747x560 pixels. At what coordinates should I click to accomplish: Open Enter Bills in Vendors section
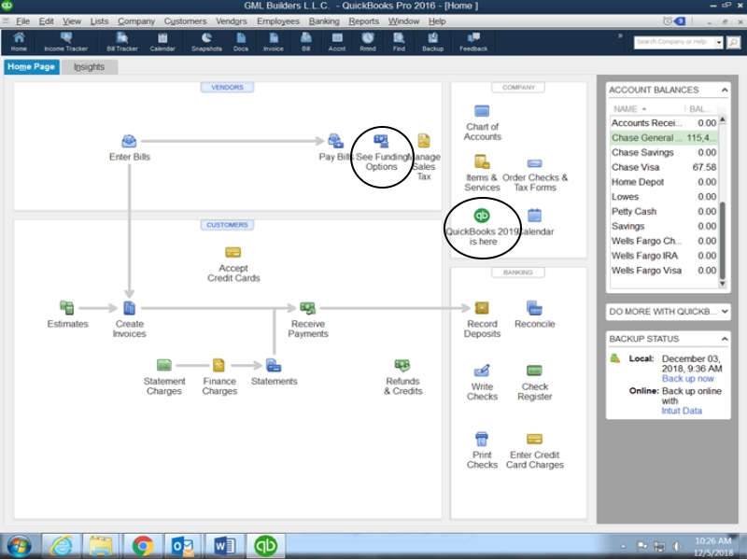click(129, 147)
